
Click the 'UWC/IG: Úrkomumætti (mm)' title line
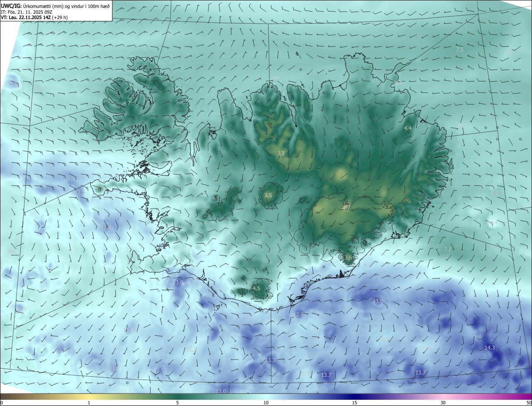[56, 5]
